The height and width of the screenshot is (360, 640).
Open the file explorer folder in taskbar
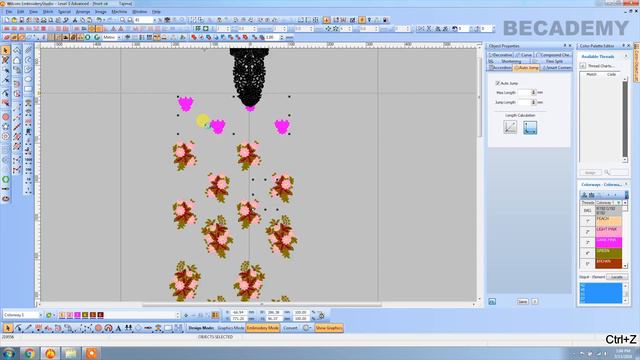click(x=70, y=353)
